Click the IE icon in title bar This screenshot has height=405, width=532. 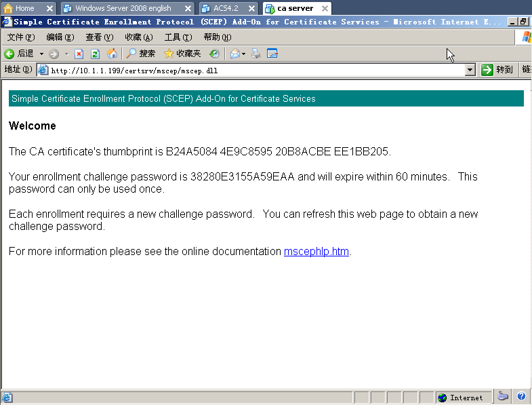(x=7, y=22)
